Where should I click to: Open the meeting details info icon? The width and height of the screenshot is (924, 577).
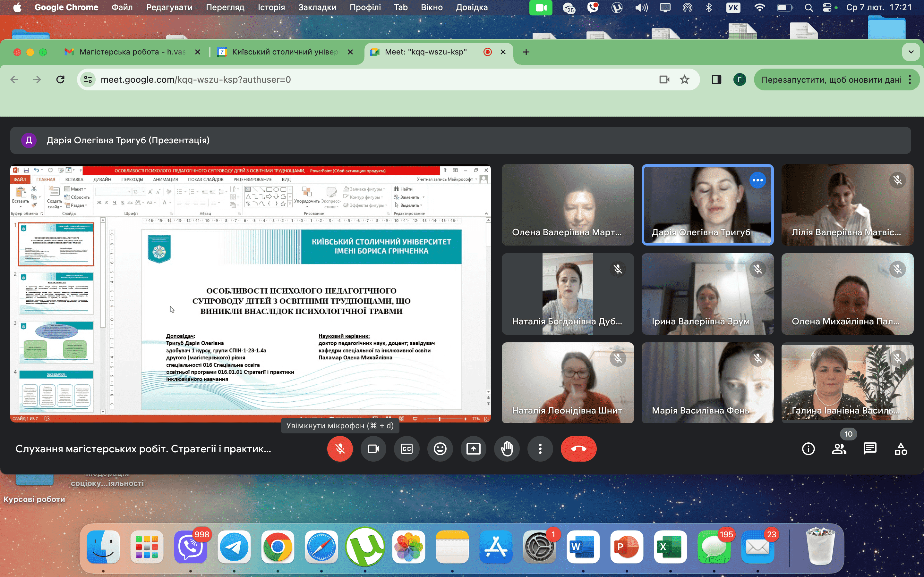(808, 449)
